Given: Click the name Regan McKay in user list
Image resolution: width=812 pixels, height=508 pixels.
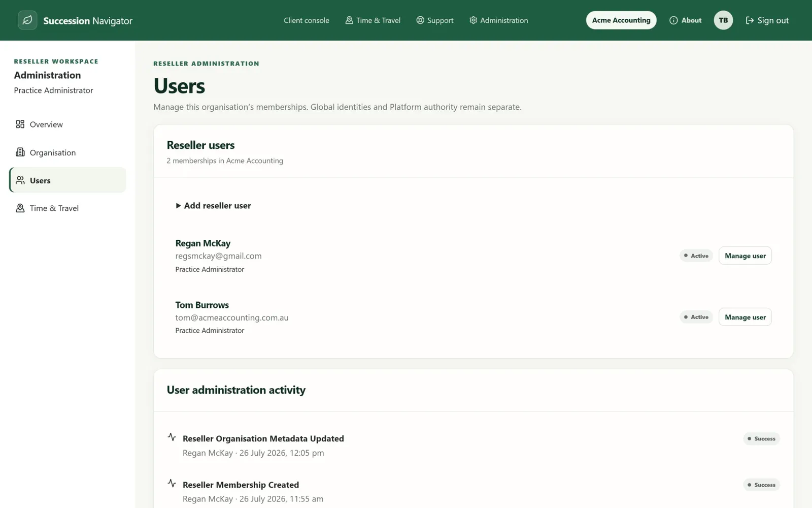Looking at the screenshot, I should 203,243.
